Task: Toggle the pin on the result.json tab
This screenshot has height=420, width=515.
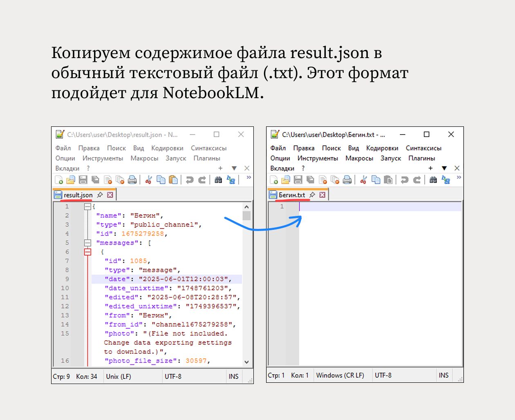Action: [x=99, y=195]
